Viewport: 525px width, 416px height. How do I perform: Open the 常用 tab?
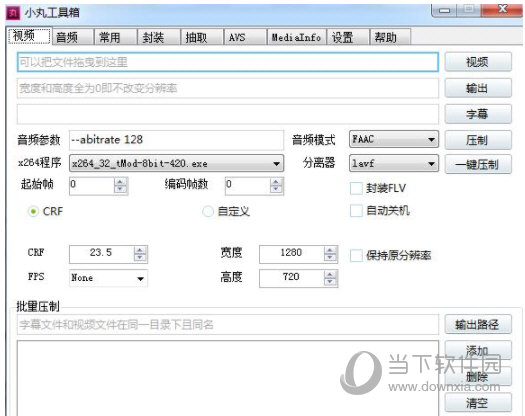pyautogui.click(x=116, y=37)
